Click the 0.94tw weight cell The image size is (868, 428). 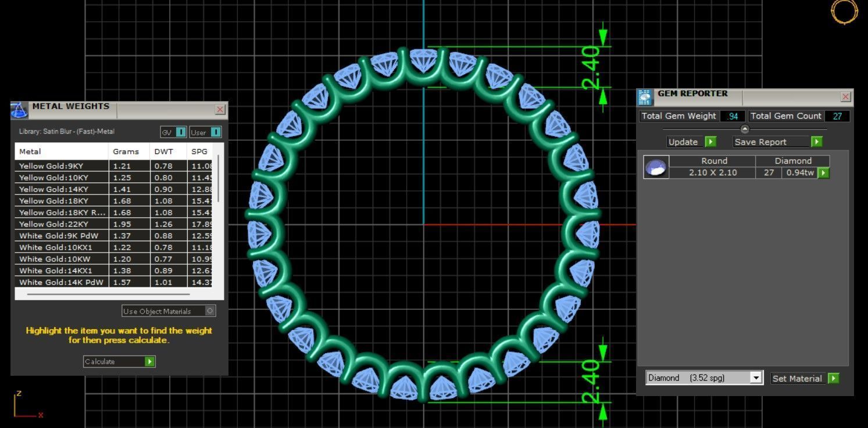point(800,173)
